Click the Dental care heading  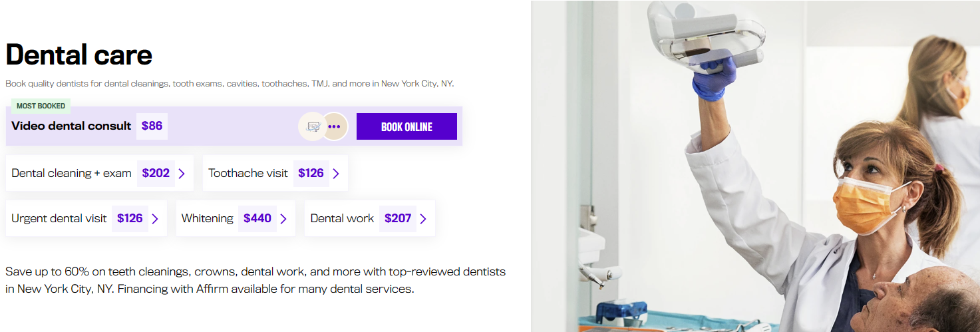point(79,55)
